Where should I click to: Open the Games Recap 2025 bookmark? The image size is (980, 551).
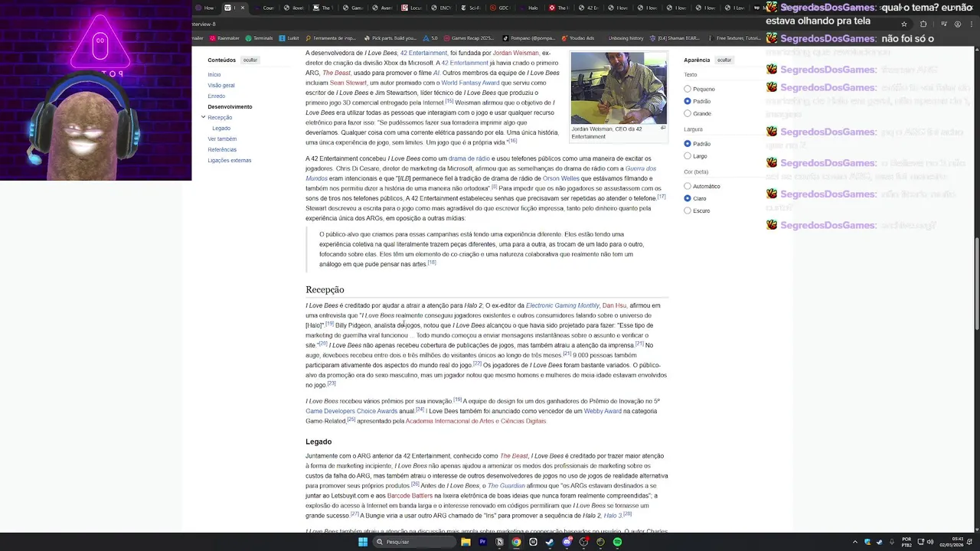click(x=469, y=37)
